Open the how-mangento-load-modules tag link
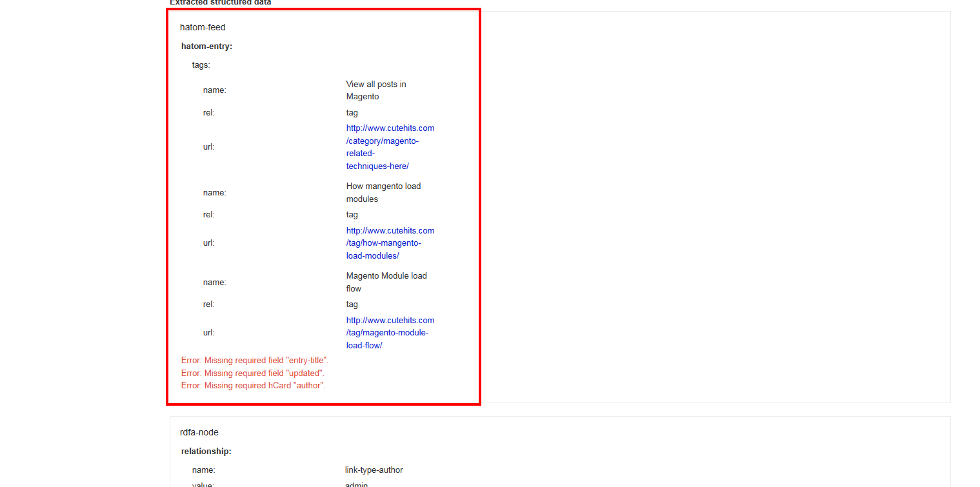 pos(390,243)
